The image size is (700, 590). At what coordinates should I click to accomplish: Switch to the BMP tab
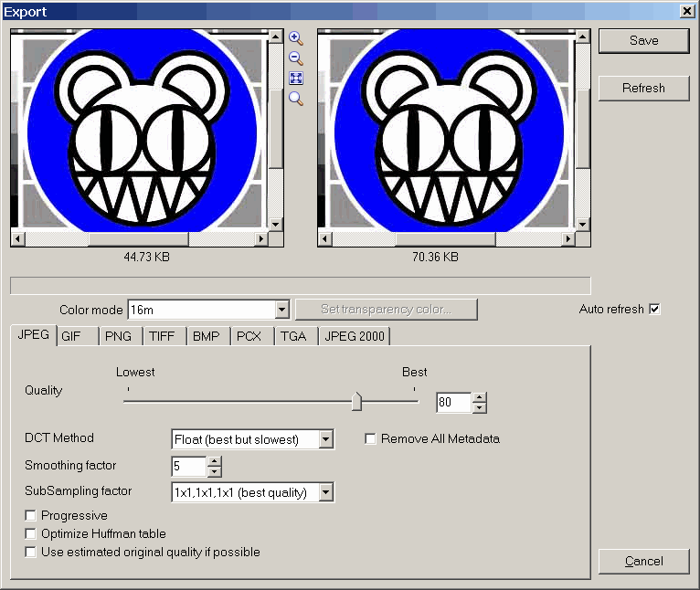coord(207,336)
